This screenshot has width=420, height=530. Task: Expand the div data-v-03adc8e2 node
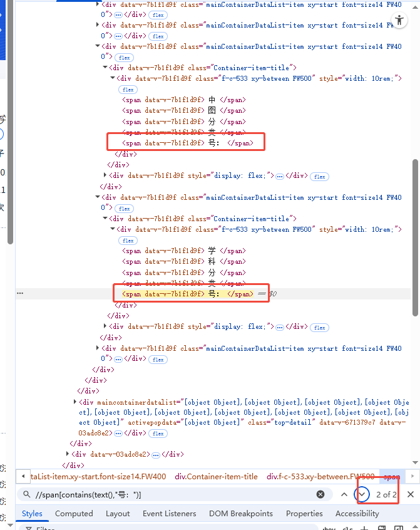coord(68,454)
